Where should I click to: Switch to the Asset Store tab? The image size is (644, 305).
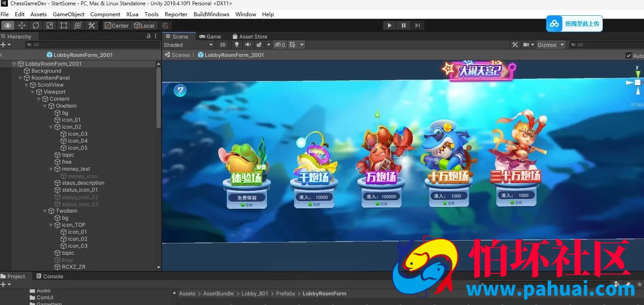click(250, 36)
